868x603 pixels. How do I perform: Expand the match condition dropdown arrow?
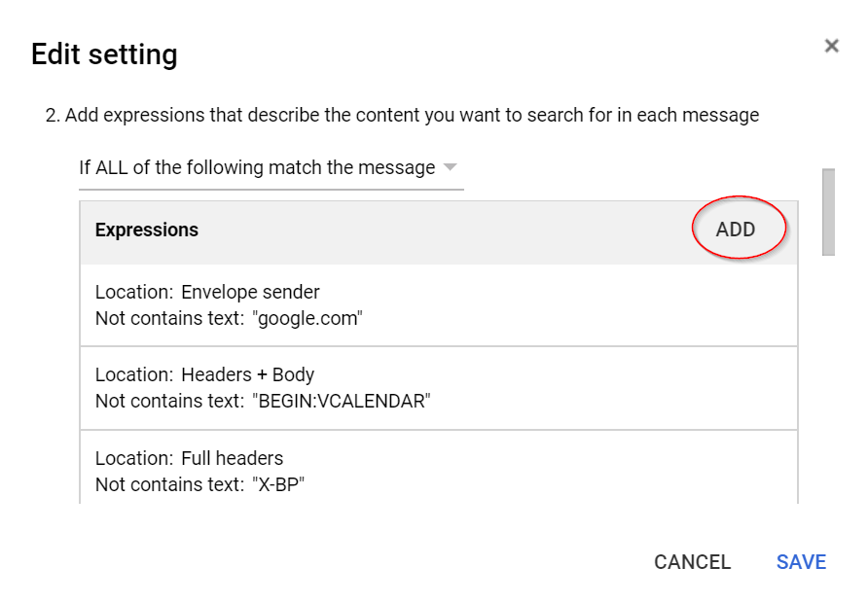450,167
